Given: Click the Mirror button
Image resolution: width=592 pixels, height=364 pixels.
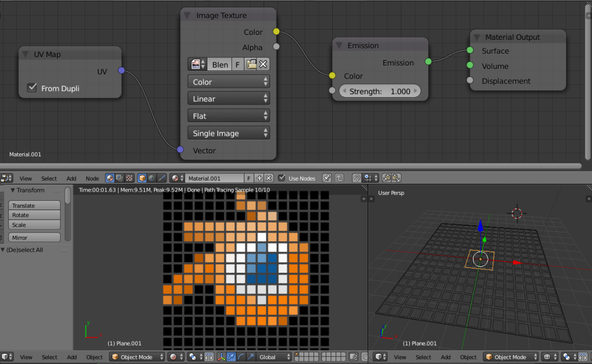Looking at the screenshot, I should (34, 237).
